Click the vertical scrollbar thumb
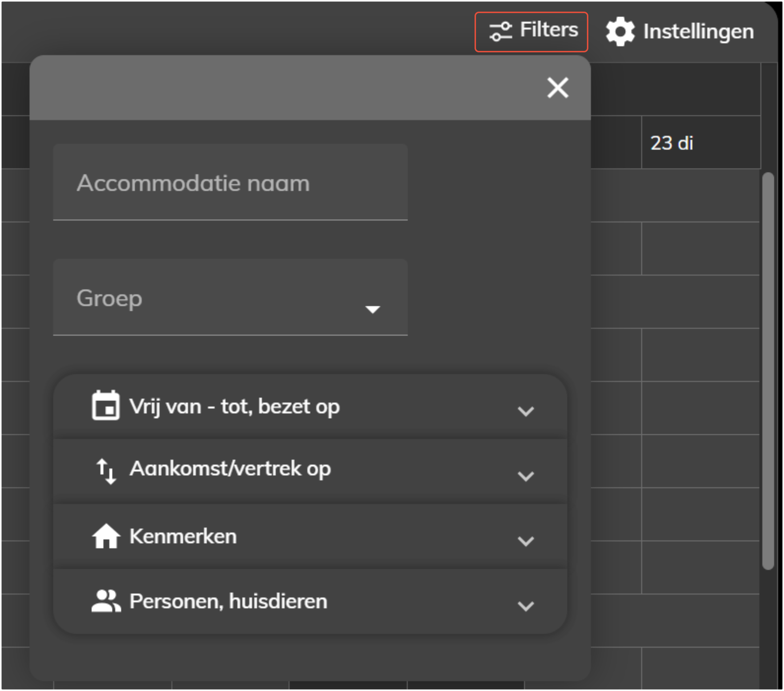The image size is (784, 691). point(768,370)
